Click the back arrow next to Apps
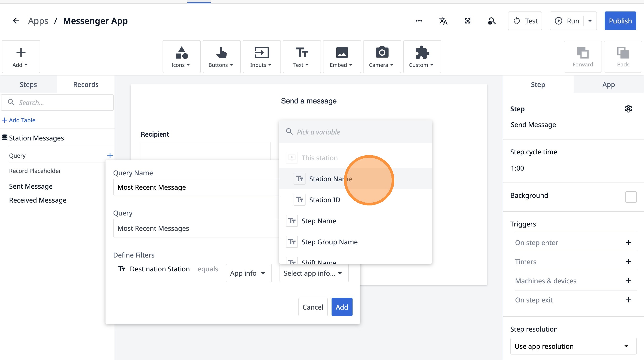 [16, 21]
